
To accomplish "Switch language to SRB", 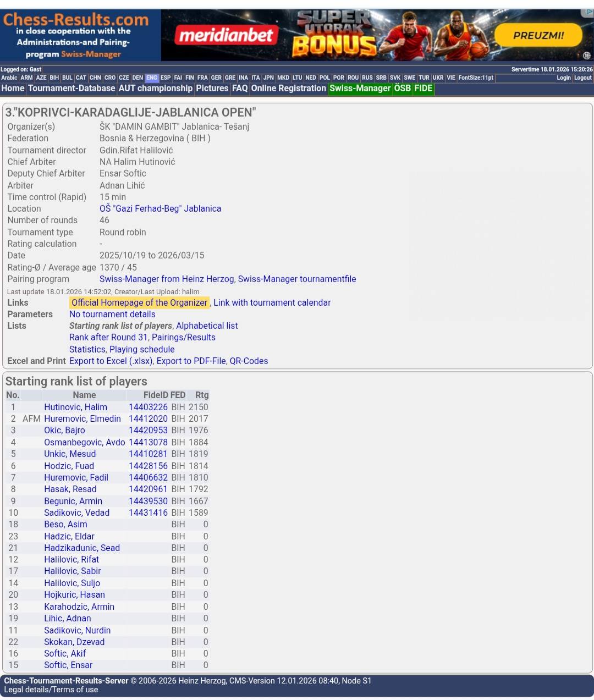I will pyautogui.click(x=381, y=78).
